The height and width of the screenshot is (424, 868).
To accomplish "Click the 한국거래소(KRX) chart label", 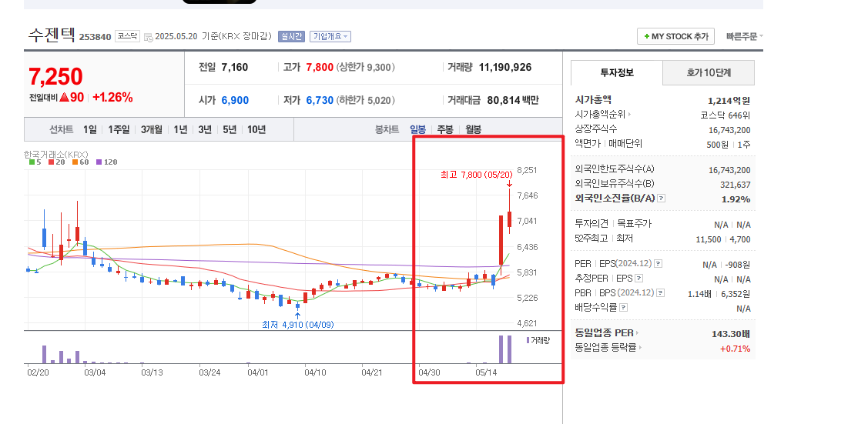I will click(56, 154).
